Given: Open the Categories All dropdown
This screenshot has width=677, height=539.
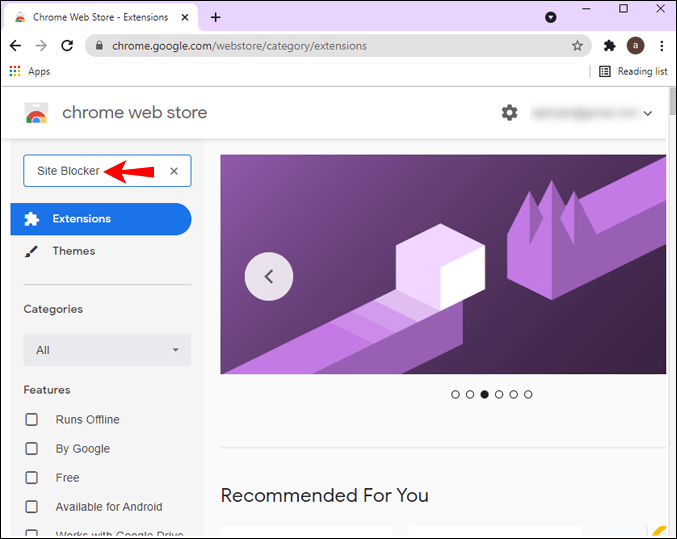Looking at the screenshot, I should (107, 350).
